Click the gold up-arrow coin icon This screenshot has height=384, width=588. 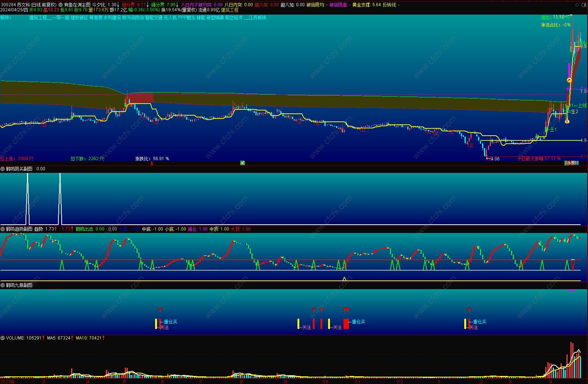[569, 80]
